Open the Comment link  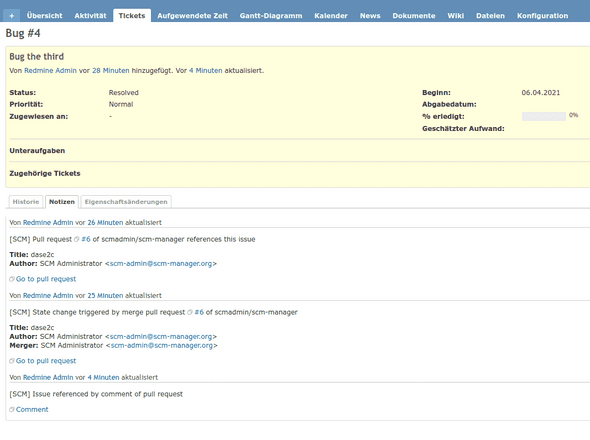pos(32,410)
